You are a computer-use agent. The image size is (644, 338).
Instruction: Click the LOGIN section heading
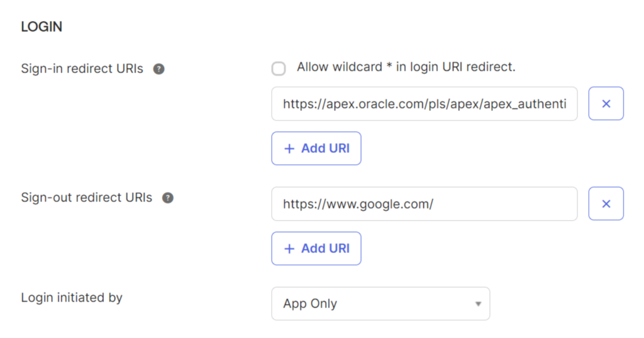coord(42,26)
